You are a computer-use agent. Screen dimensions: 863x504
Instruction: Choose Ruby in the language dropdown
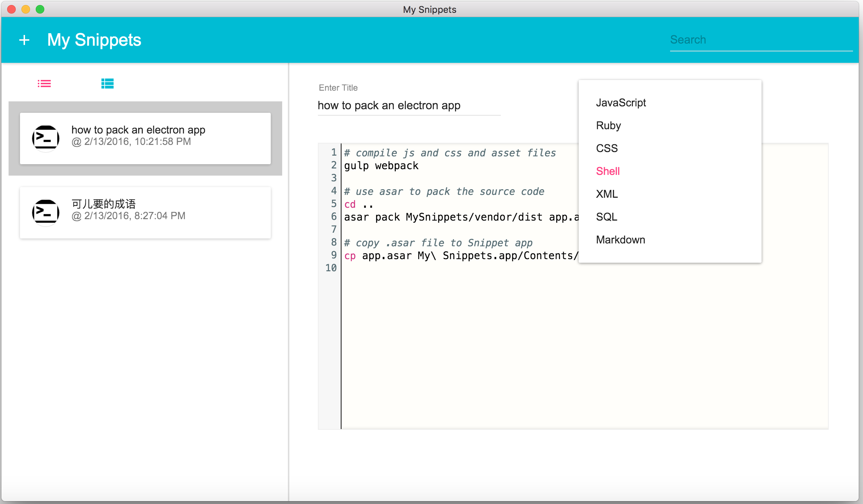[608, 126]
